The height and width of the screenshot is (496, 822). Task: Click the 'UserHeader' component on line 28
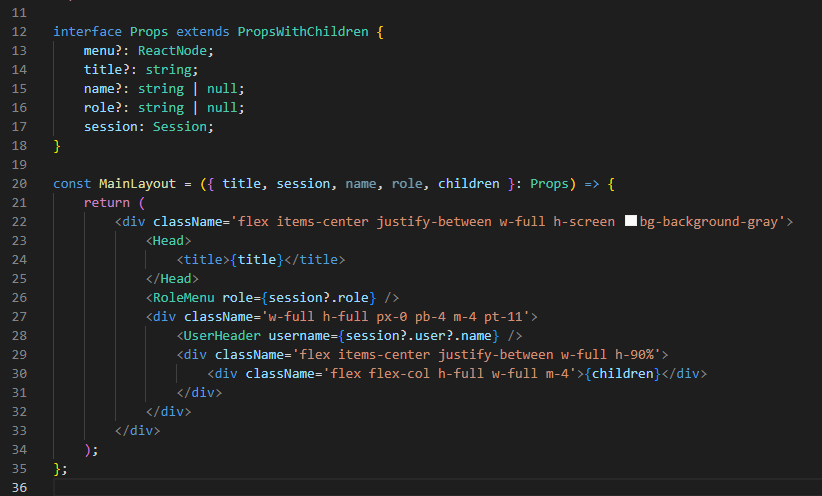[222, 336]
